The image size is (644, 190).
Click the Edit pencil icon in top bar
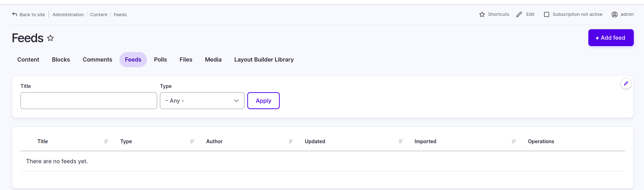coord(519,14)
